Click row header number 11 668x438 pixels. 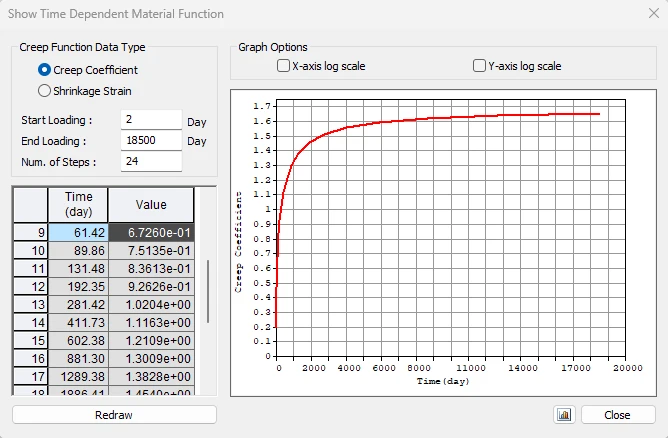(x=31, y=268)
